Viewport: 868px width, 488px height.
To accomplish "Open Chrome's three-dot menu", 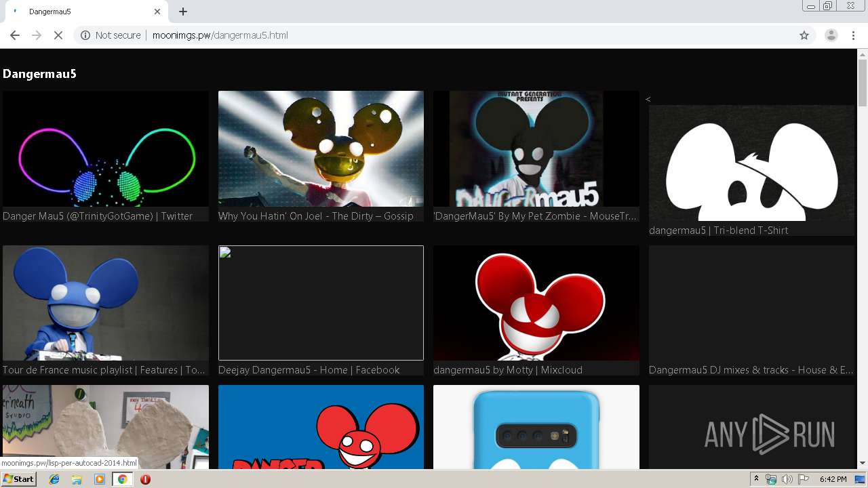I will pos(853,35).
